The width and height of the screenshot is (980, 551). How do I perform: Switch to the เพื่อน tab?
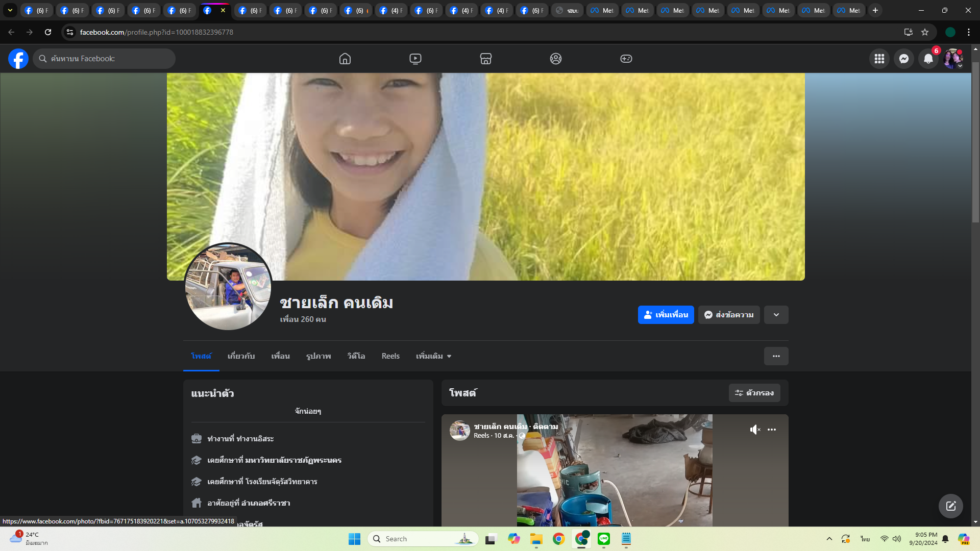coord(280,356)
